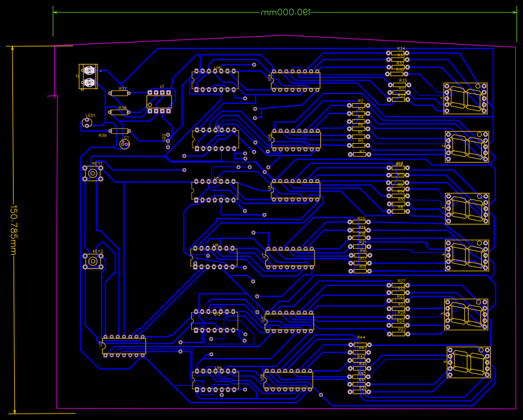Select resistor R34 at the top right
This screenshot has height=420, width=523.
click(x=398, y=53)
